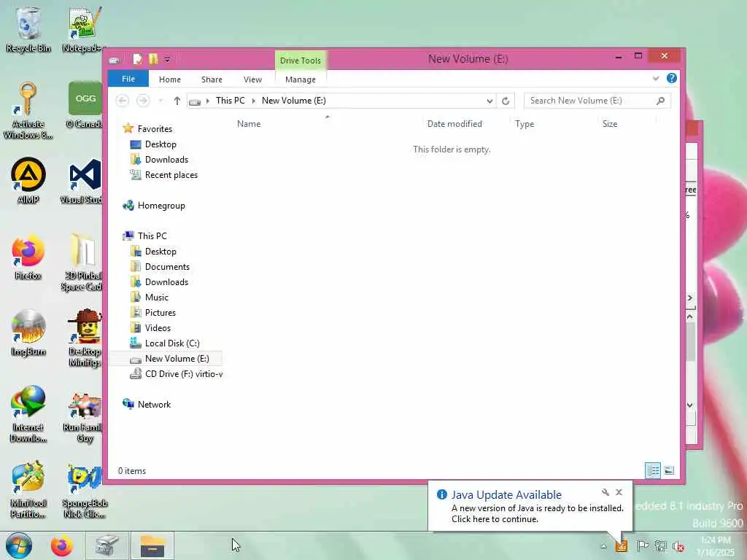Switch to the View ribbon tab
The height and width of the screenshot is (560, 747).
point(252,79)
